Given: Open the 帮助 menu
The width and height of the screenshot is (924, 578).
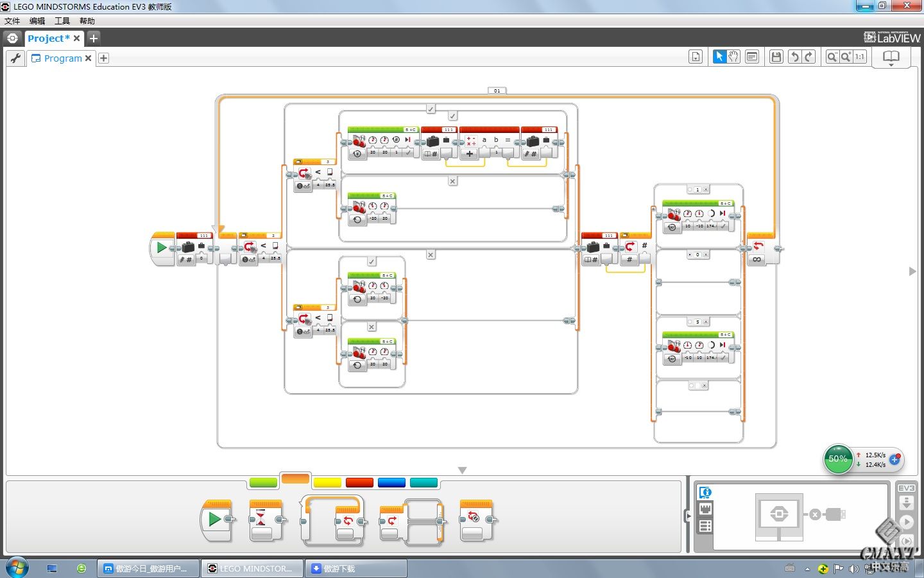Looking at the screenshot, I should 87,21.
